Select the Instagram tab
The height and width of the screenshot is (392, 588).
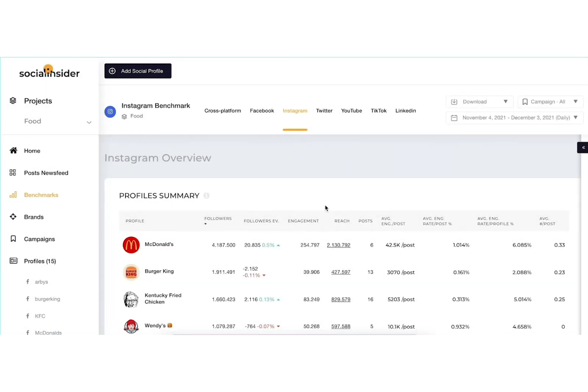(x=295, y=111)
